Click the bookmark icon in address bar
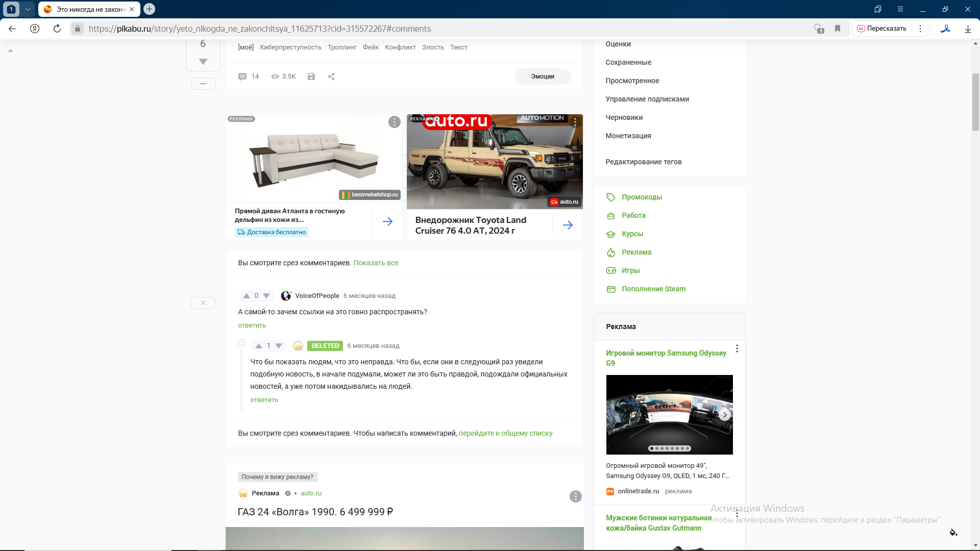The width and height of the screenshot is (980, 551). tap(838, 29)
